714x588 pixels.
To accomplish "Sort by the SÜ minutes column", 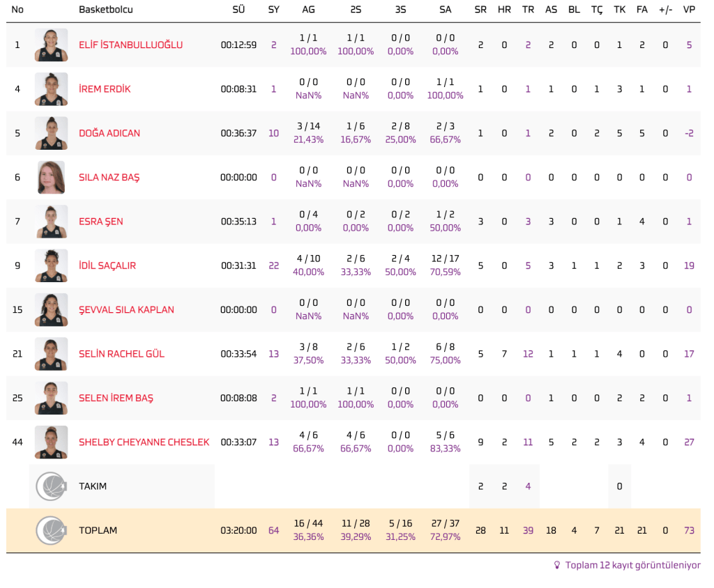I will 238,10.
